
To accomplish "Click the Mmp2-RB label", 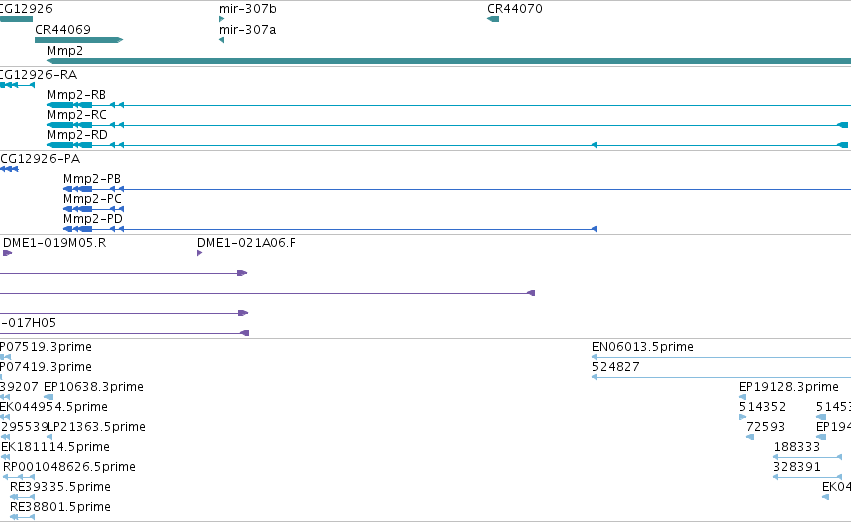I will [77, 95].
